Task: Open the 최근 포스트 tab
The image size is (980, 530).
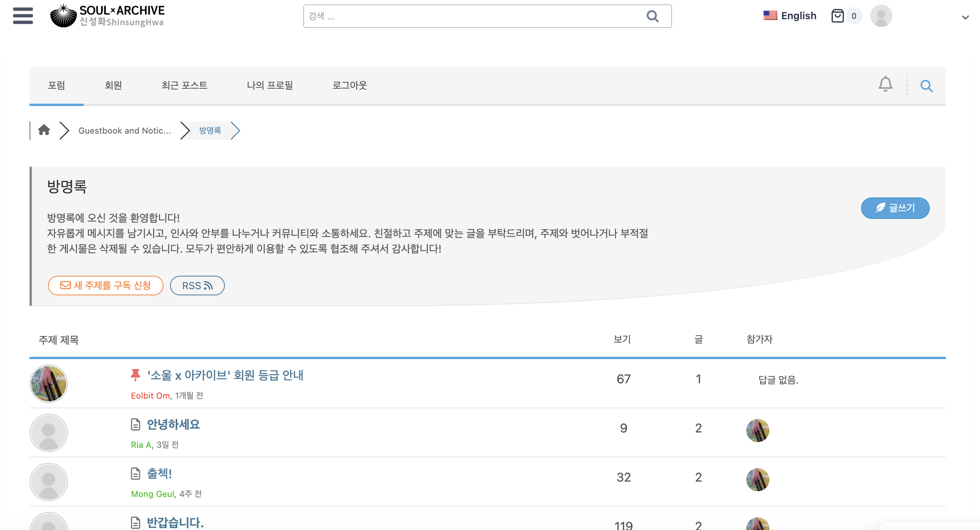Action: (184, 85)
